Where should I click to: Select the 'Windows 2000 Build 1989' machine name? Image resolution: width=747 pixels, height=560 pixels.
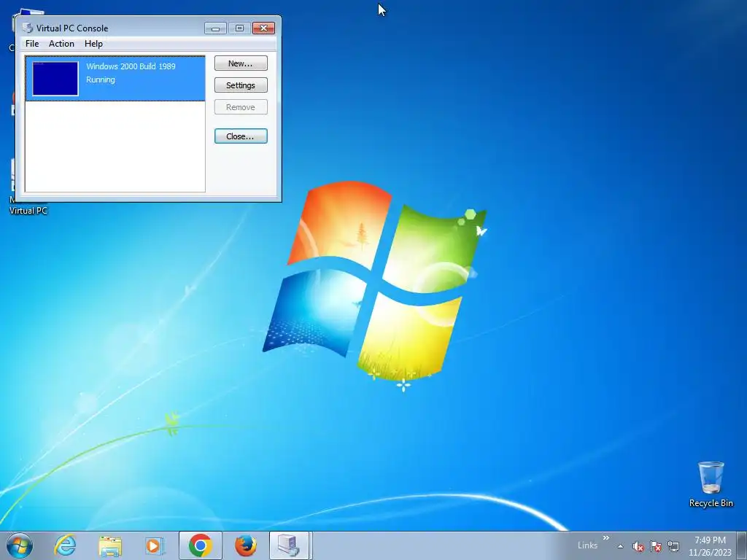(131, 66)
